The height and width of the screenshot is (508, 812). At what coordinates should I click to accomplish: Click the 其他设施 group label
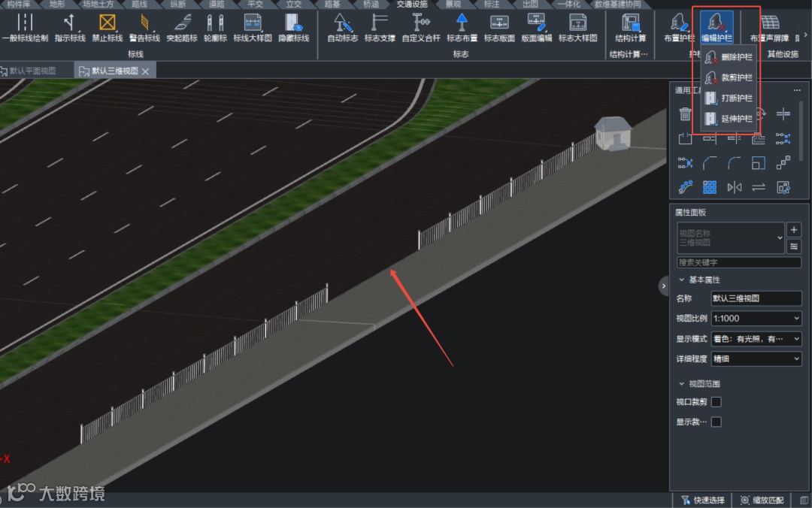coord(783,54)
